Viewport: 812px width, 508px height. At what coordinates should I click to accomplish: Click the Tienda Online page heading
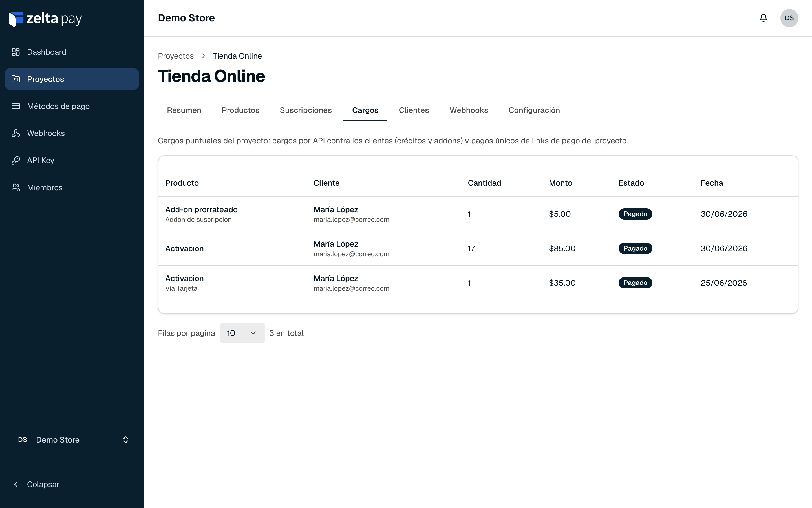(211, 76)
